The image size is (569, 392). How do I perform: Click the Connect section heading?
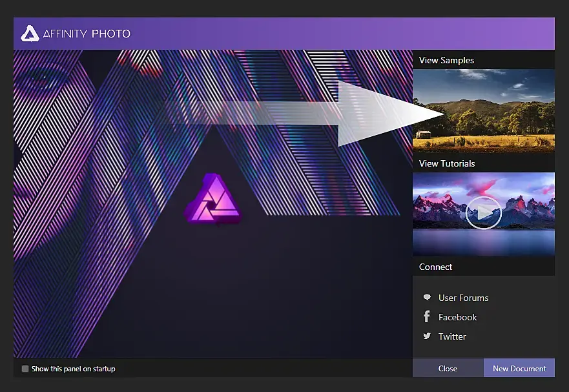pyautogui.click(x=435, y=267)
